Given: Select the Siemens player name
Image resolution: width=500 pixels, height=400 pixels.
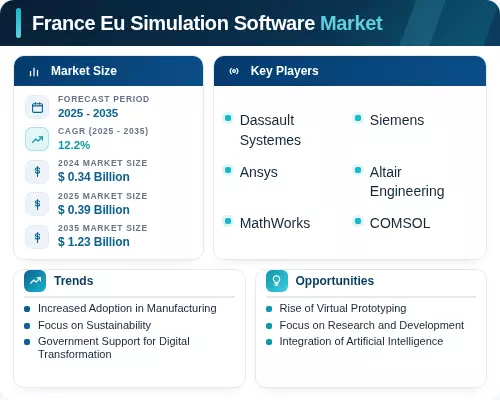Looking at the screenshot, I should tap(397, 120).
